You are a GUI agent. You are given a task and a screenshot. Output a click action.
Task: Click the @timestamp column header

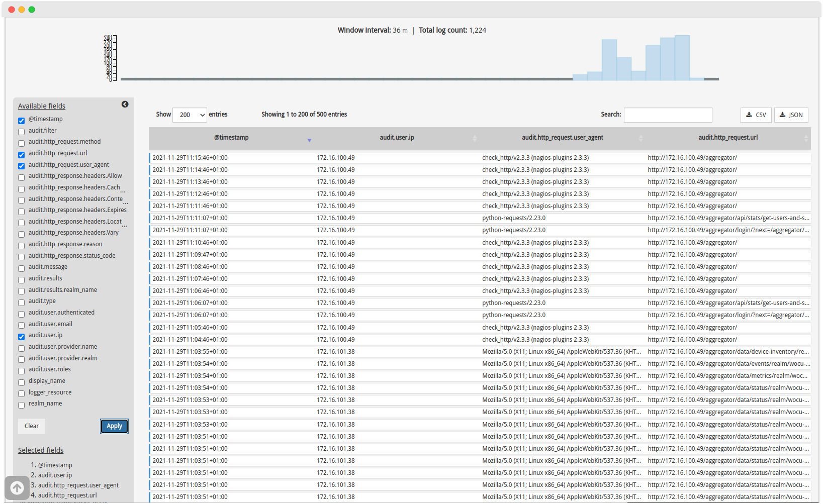click(231, 138)
